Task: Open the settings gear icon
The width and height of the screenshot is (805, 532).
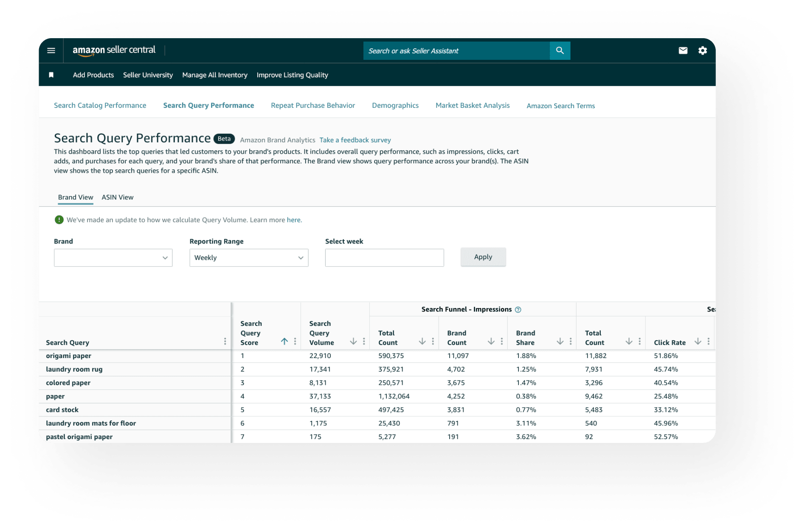Action: coord(703,50)
